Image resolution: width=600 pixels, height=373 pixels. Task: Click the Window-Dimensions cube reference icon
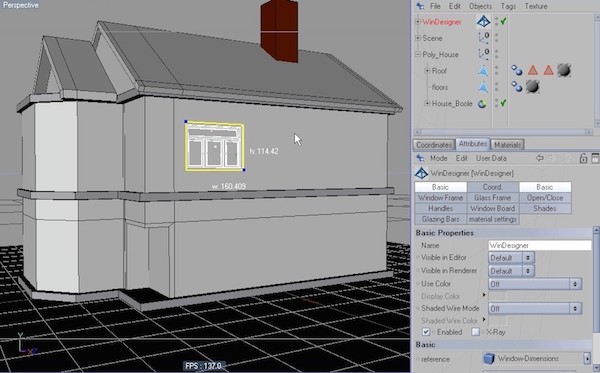[489, 359]
